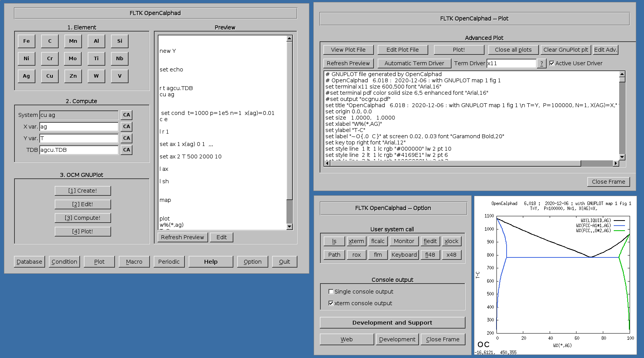Image resolution: width=644 pixels, height=358 pixels.
Task: Click the GNUPLOT text scrollbar down arrow
Action: tap(622, 157)
